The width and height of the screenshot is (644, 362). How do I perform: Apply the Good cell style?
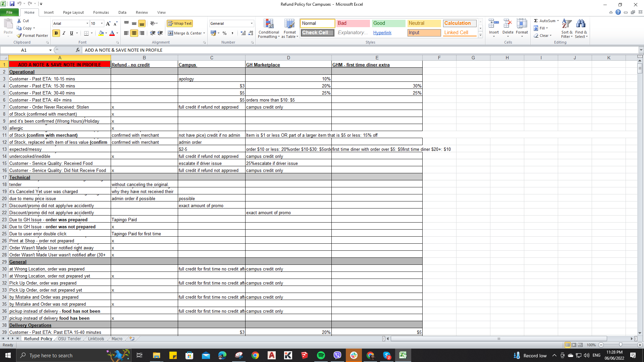[388, 23]
